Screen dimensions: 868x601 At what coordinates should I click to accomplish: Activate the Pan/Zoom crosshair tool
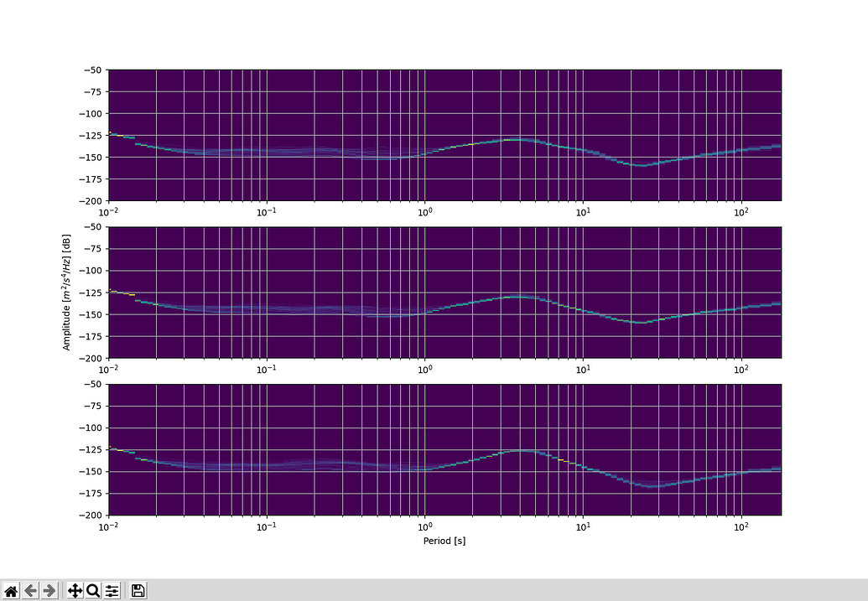coord(74,591)
